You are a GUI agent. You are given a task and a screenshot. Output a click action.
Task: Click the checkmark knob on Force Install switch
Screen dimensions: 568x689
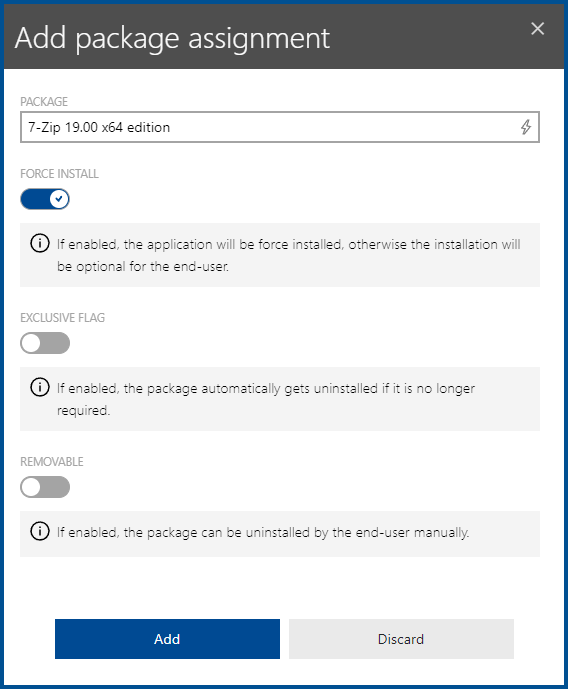(x=59, y=199)
